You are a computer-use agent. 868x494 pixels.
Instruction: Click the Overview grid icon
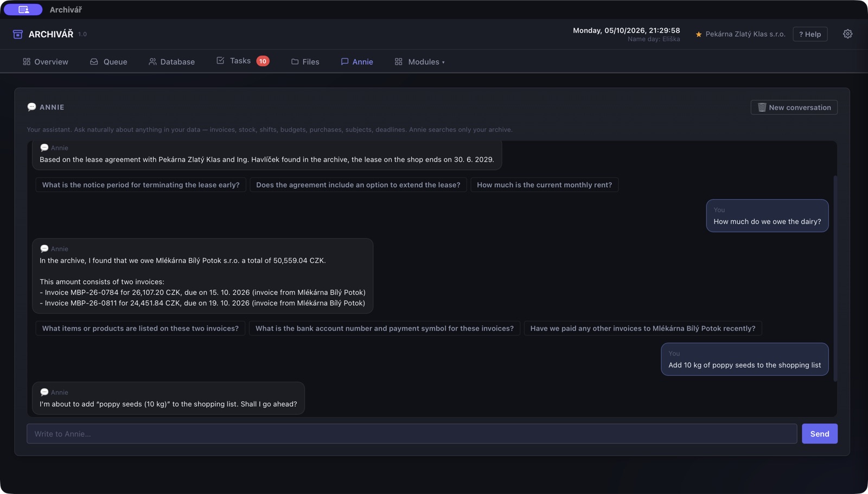(27, 61)
